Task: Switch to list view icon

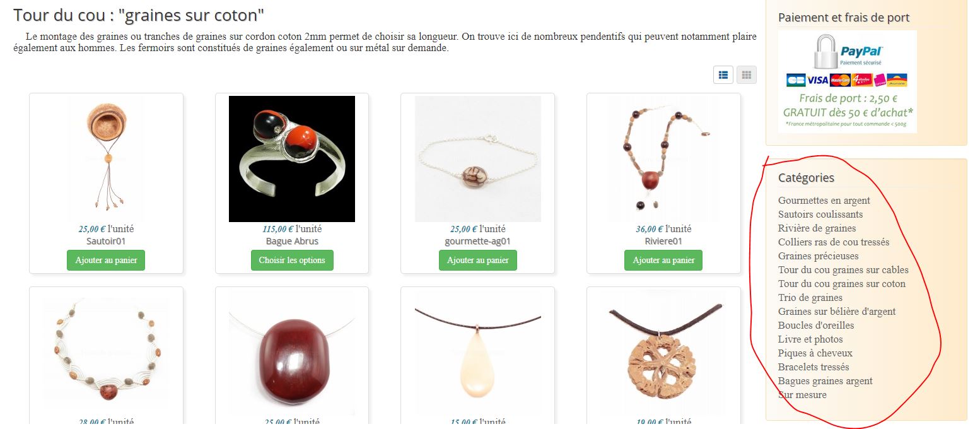Action: click(x=723, y=74)
